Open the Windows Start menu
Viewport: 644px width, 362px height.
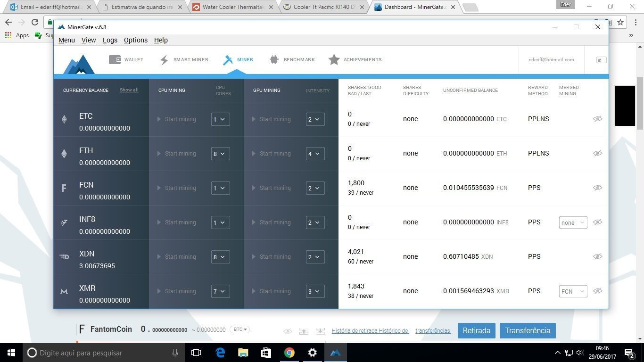(11, 353)
